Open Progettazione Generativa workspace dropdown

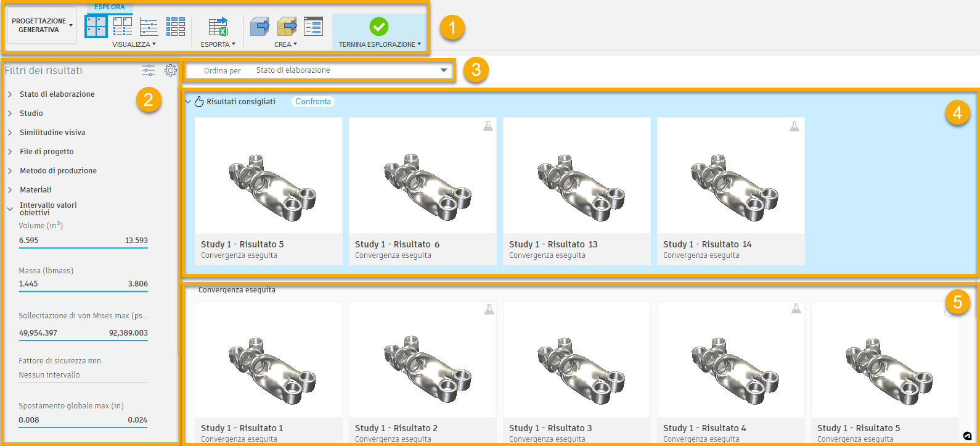tap(42, 25)
